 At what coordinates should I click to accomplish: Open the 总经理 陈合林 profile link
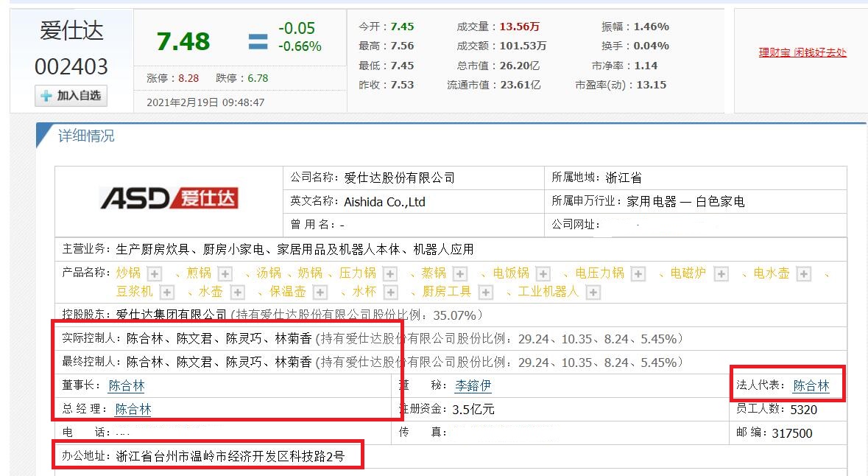point(133,410)
